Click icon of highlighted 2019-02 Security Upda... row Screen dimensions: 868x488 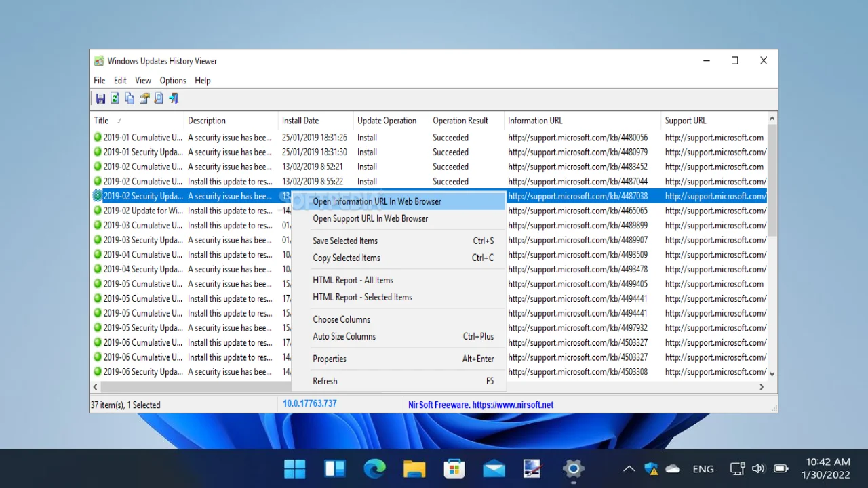tap(98, 196)
